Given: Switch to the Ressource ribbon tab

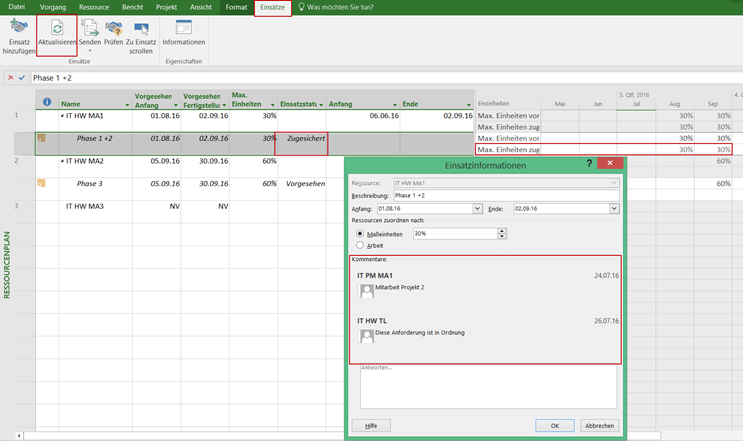Looking at the screenshot, I should [x=93, y=7].
